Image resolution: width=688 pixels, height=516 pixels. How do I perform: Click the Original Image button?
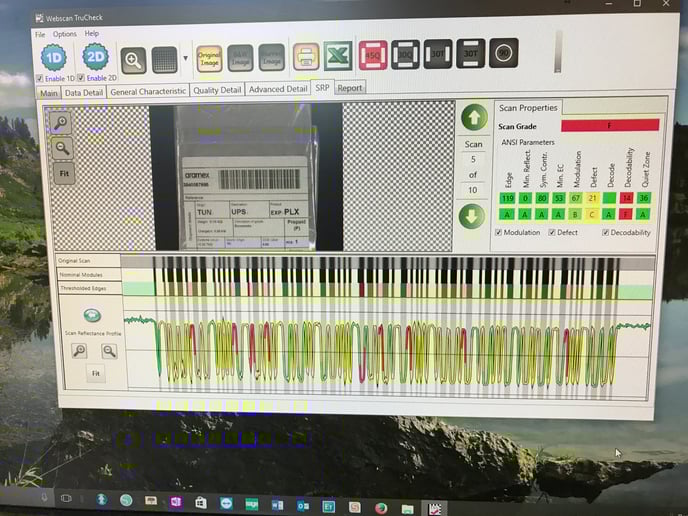click(x=209, y=57)
